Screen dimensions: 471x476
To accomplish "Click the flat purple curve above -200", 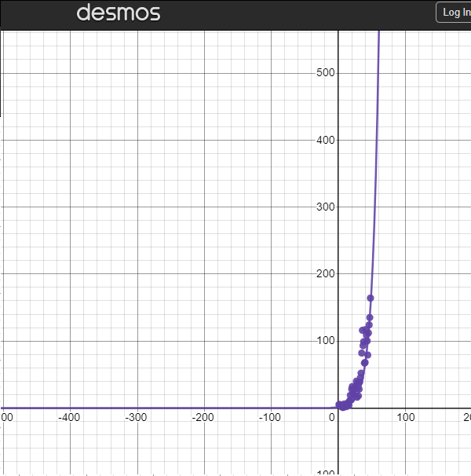I will pos(204,408).
